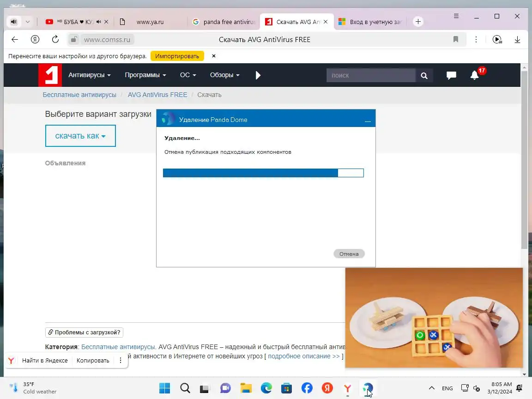Open Facebook from the taskbar
This screenshot has height=399, width=532.
click(307, 388)
